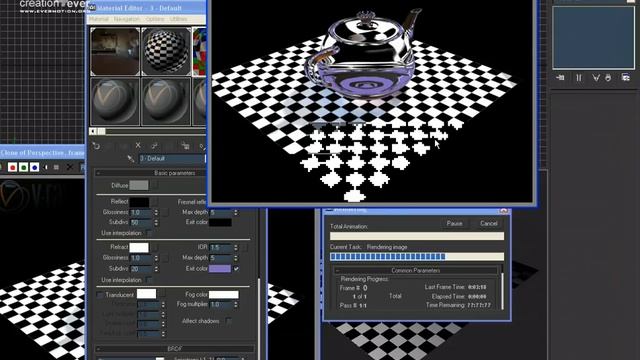Click sample slots horizontal scrollbar left arrow
The height and width of the screenshot is (360, 640).
click(x=93, y=131)
